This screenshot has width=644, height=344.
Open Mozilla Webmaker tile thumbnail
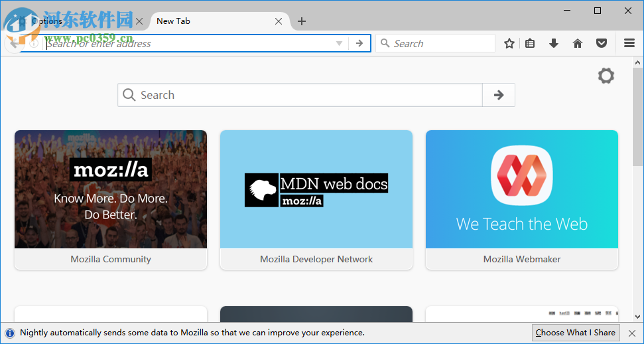click(522, 189)
